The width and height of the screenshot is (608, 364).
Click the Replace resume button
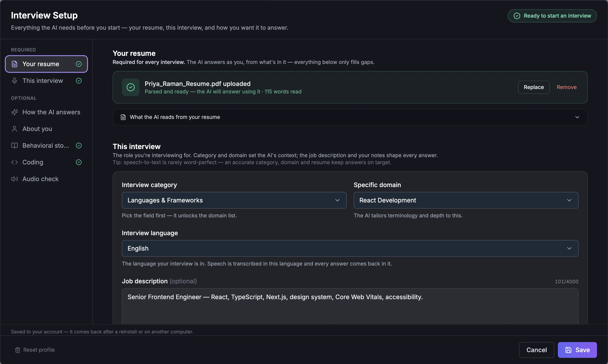tap(533, 87)
